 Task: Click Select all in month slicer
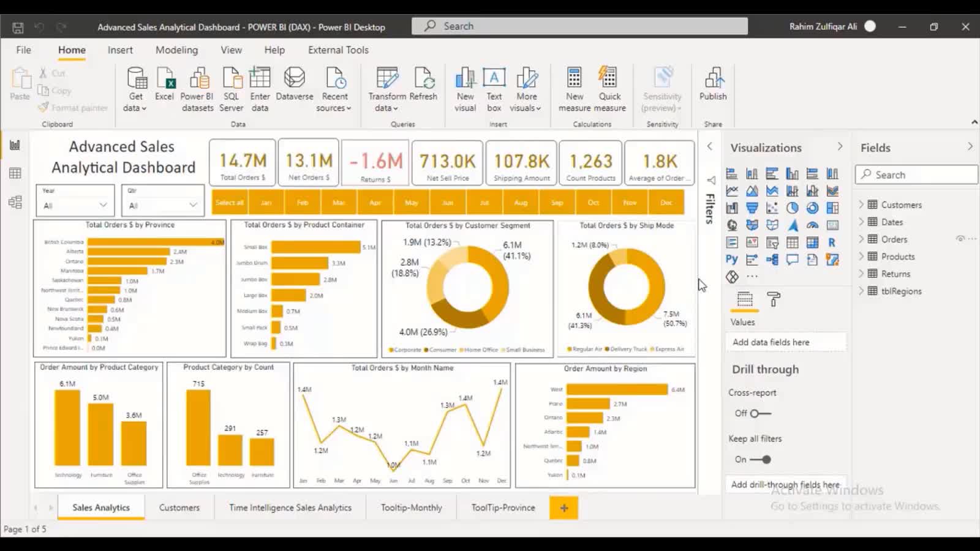(230, 203)
